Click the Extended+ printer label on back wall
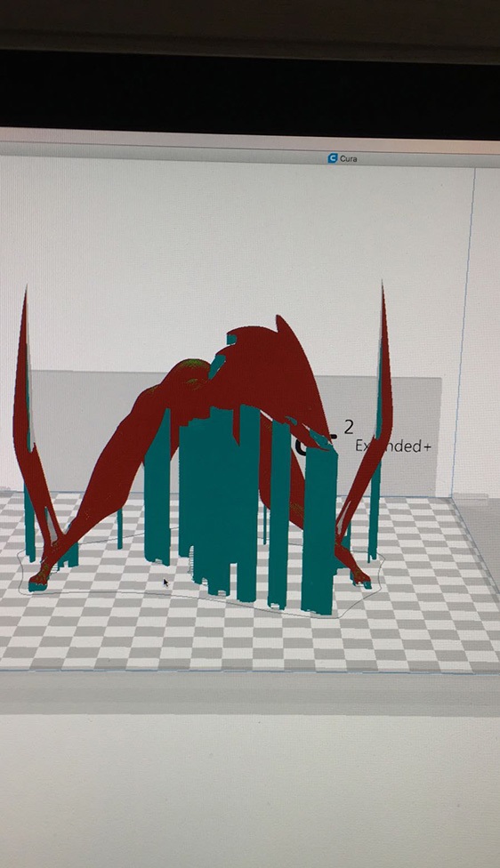 [393, 446]
